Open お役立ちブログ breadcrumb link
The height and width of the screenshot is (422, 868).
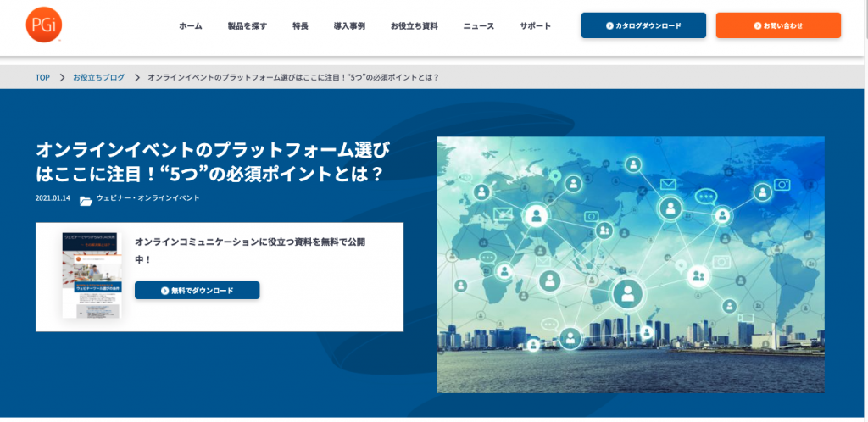pyautogui.click(x=98, y=77)
